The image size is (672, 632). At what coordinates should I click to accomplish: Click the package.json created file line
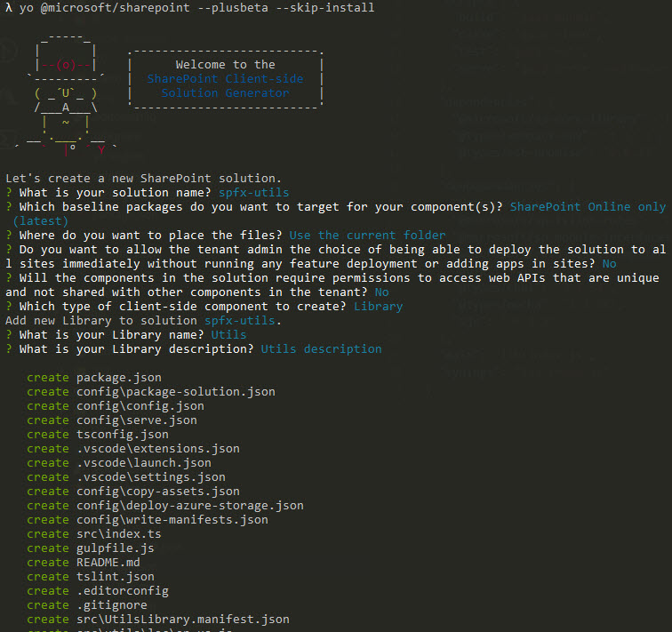click(118, 377)
